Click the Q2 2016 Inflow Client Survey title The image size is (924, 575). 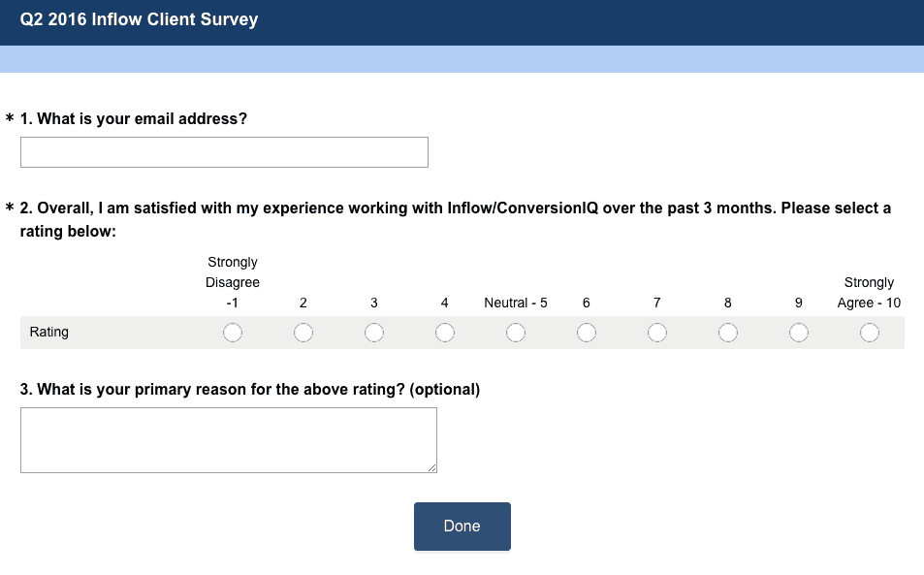(139, 19)
